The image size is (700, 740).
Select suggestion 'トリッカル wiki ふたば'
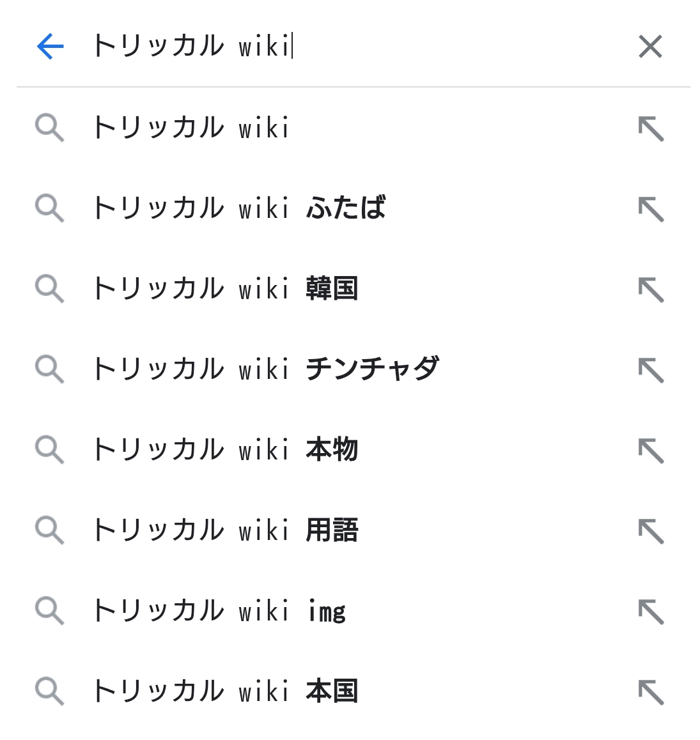tap(238, 208)
